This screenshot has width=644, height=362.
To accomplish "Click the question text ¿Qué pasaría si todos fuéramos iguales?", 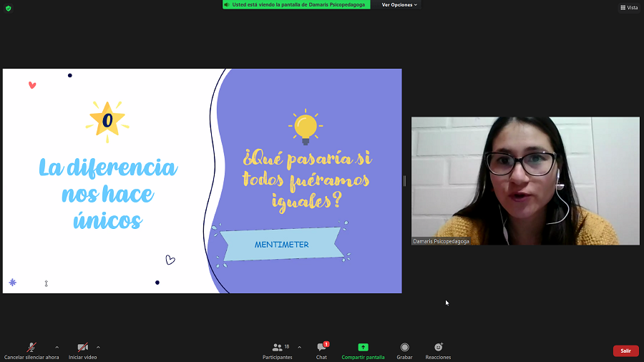I will [307, 180].
